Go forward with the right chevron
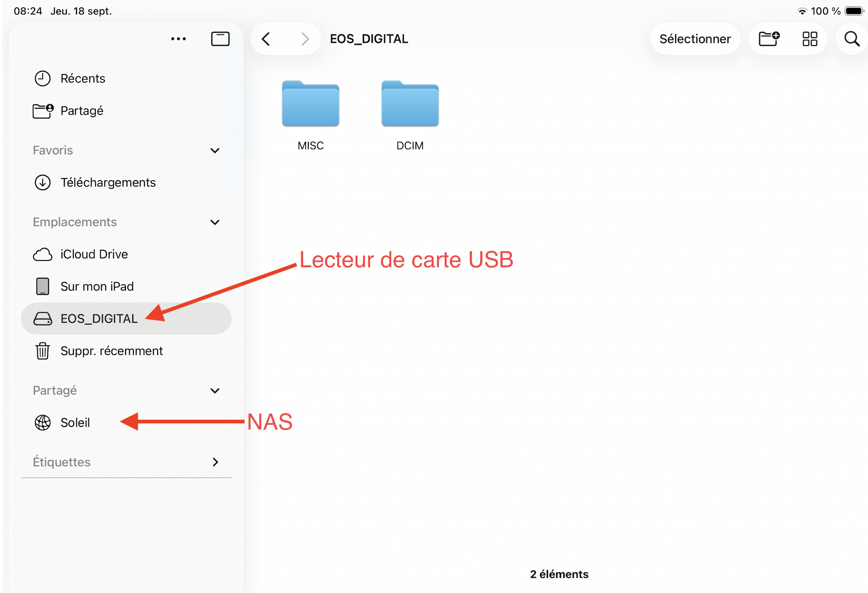This screenshot has width=868, height=593. [x=305, y=39]
